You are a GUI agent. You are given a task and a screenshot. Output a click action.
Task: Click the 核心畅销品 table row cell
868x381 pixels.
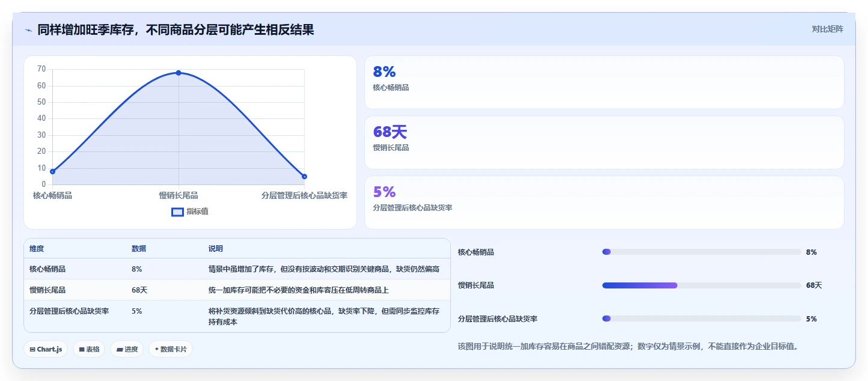[x=47, y=269]
